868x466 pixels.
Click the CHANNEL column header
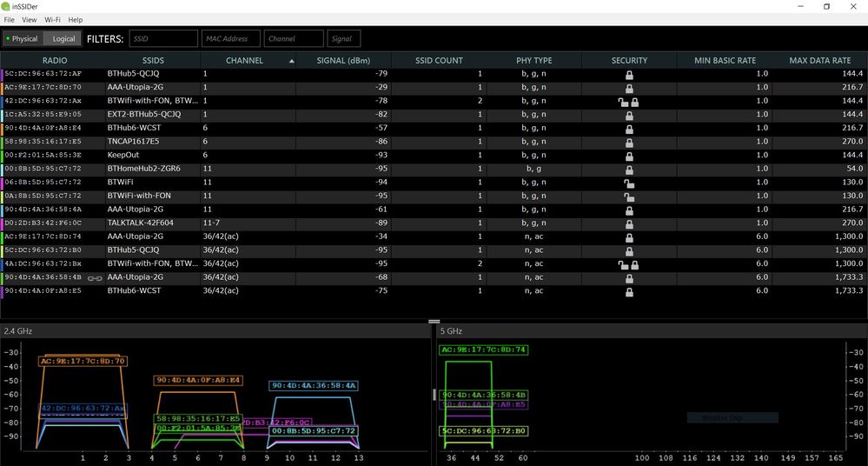click(x=248, y=60)
